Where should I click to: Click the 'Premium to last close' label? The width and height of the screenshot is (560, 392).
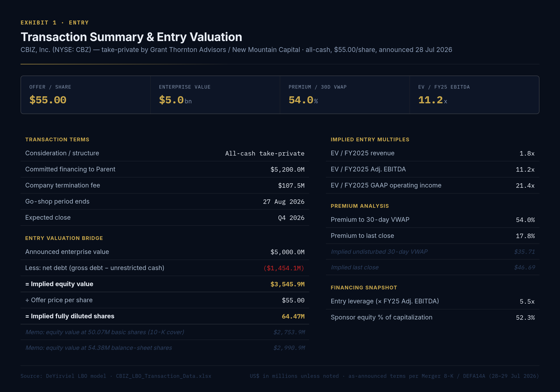[x=362, y=236]
